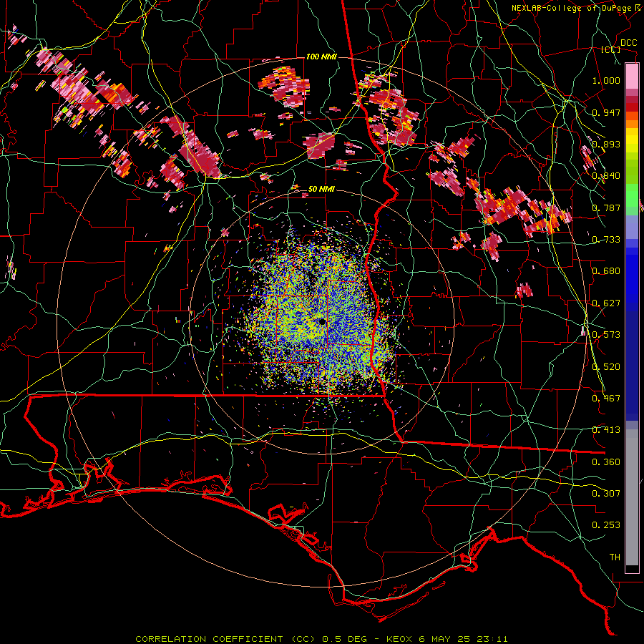This screenshot has width=644, height=644.
Task: Click the bottom product title caption
Action: pos(321,639)
